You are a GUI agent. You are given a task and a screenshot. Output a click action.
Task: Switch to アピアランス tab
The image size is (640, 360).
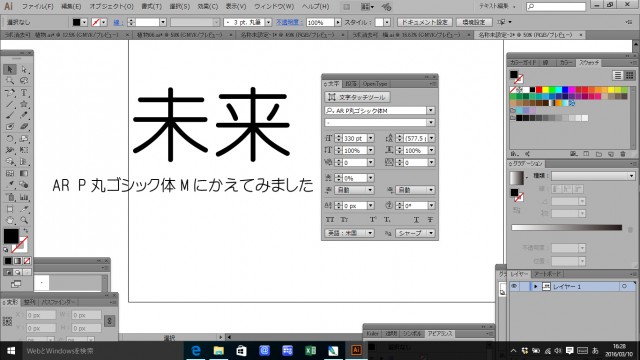[440, 333]
